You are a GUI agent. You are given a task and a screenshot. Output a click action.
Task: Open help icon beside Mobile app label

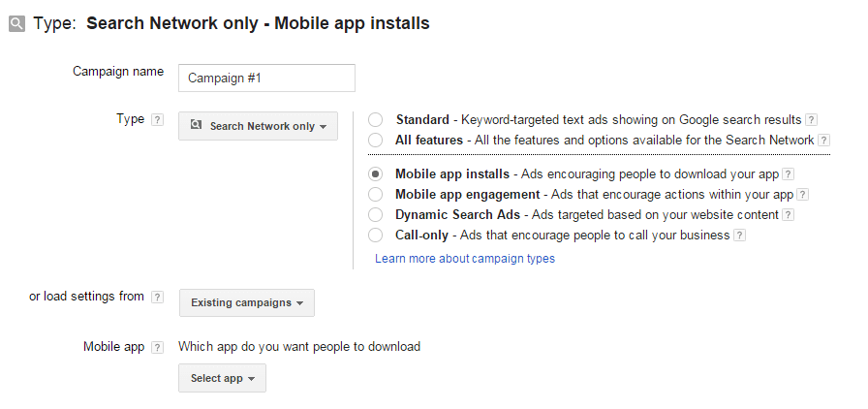[158, 348]
